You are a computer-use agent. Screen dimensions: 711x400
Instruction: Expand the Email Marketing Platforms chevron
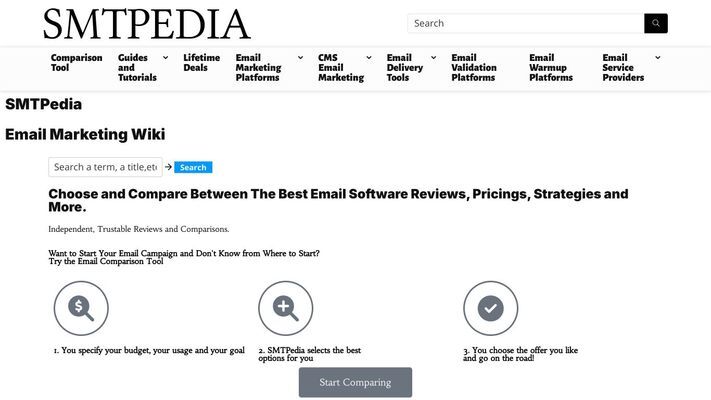[x=300, y=58]
